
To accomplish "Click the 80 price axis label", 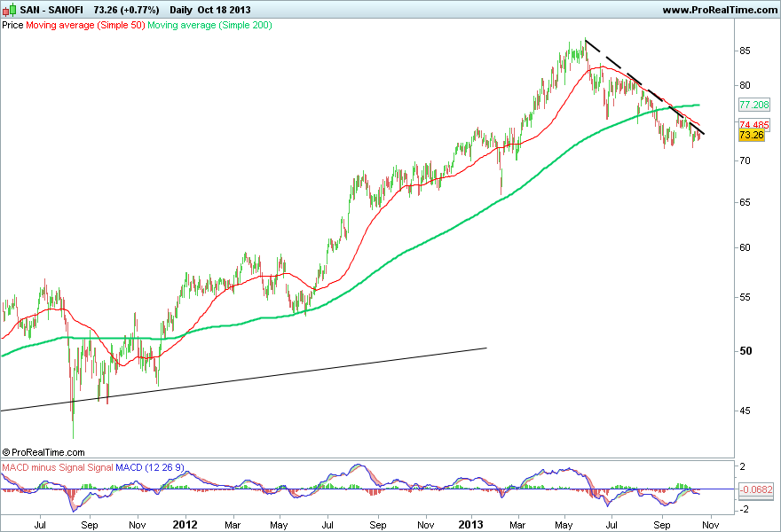I will [x=745, y=85].
